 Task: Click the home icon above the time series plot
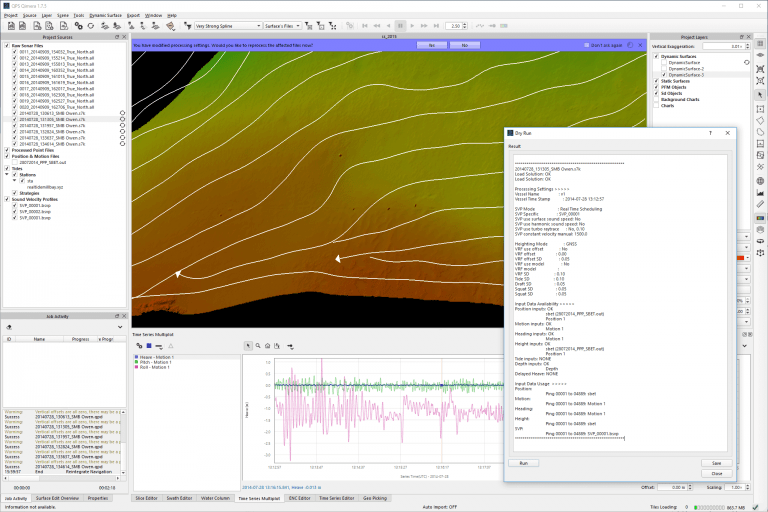(268, 345)
